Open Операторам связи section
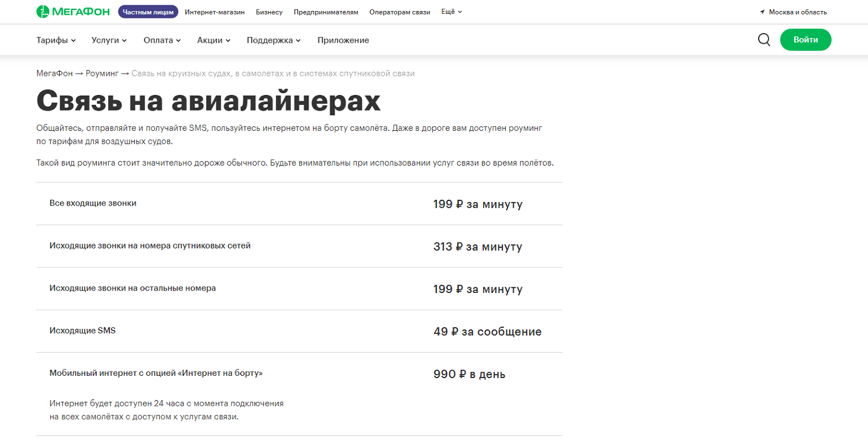Viewport: 868px width, 447px height. (400, 12)
